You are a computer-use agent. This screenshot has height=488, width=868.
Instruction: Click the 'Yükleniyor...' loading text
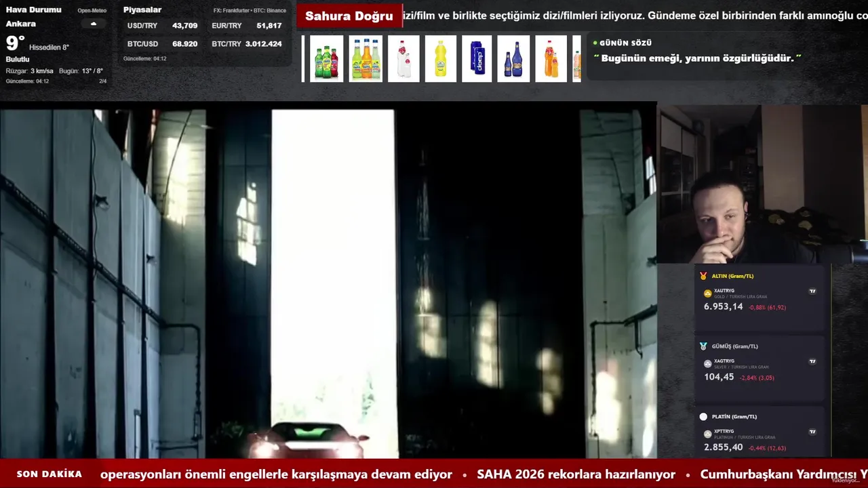[x=845, y=481]
